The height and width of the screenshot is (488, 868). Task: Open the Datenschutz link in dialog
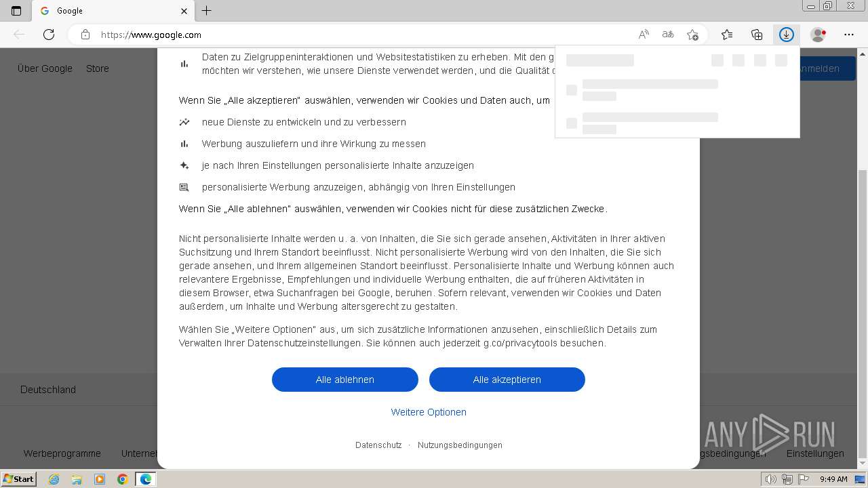coord(378,445)
